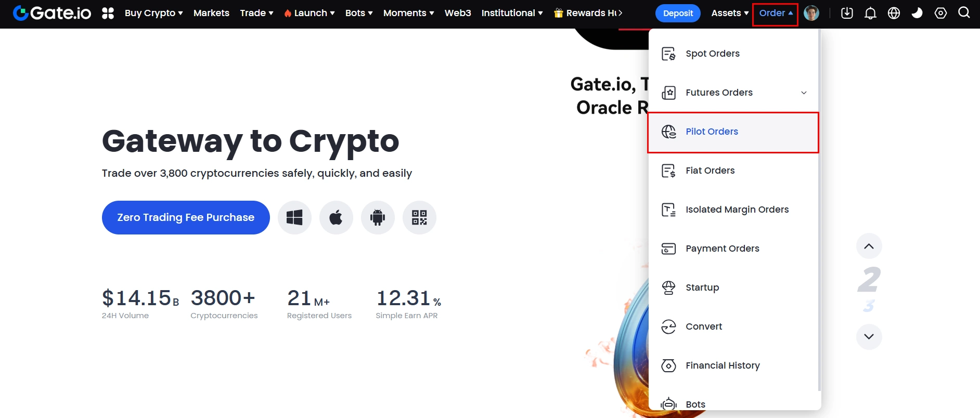Image resolution: width=980 pixels, height=418 pixels.
Task: Select Fiat Orders menu item
Action: pyautogui.click(x=733, y=171)
